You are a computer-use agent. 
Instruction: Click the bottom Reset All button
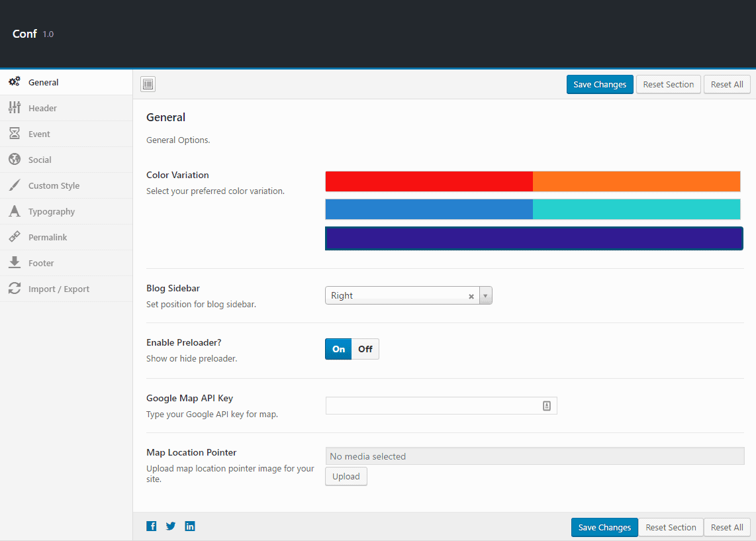pyautogui.click(x=727, y=528)
